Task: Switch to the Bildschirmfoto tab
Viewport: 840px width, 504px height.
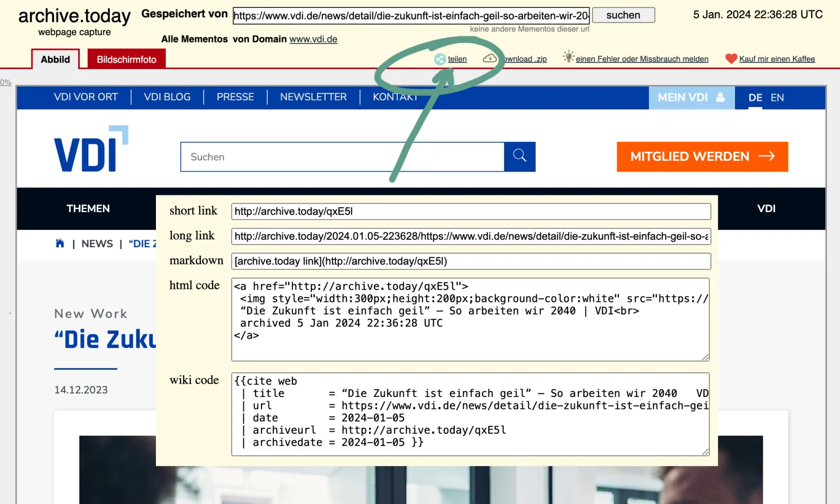Action: tap(127, 59)
